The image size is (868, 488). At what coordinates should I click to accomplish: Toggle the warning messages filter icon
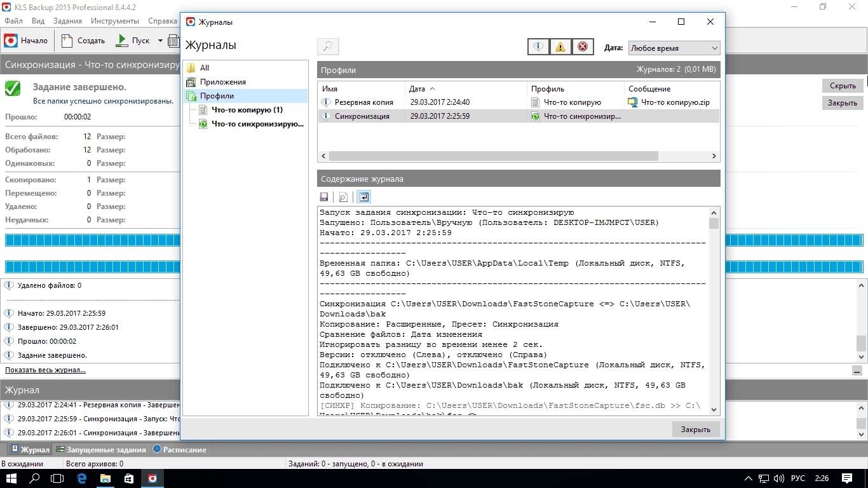(x=560, y=46)
